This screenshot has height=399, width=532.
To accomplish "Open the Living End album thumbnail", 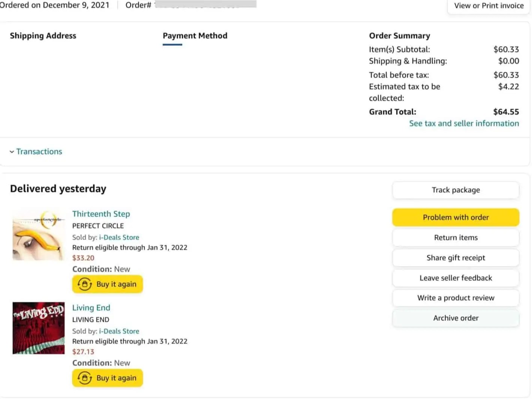I will click(38, 328).
